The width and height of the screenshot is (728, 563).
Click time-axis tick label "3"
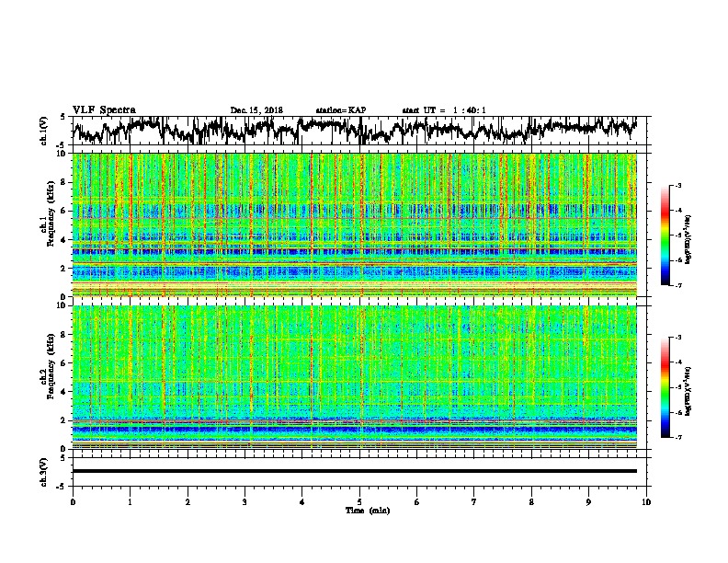click(245, 502)
